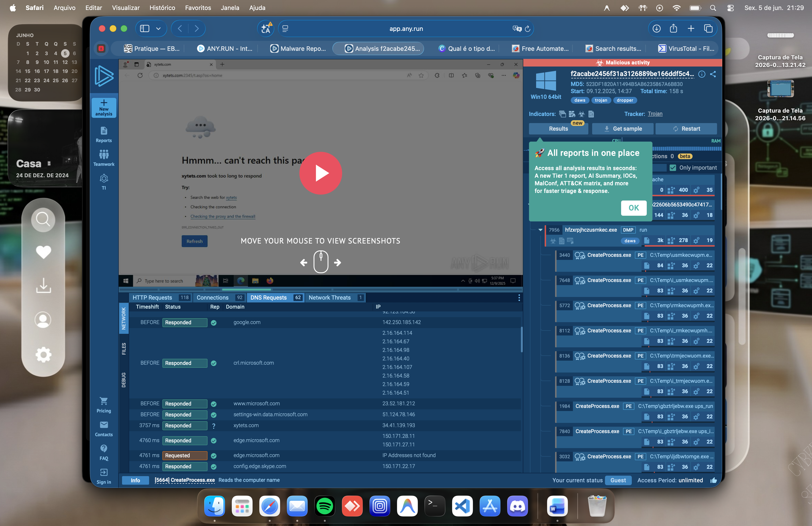Click the biohazard icon in the Indicators row
This screenshot has width=812, height=526.
tap(582, 114)
